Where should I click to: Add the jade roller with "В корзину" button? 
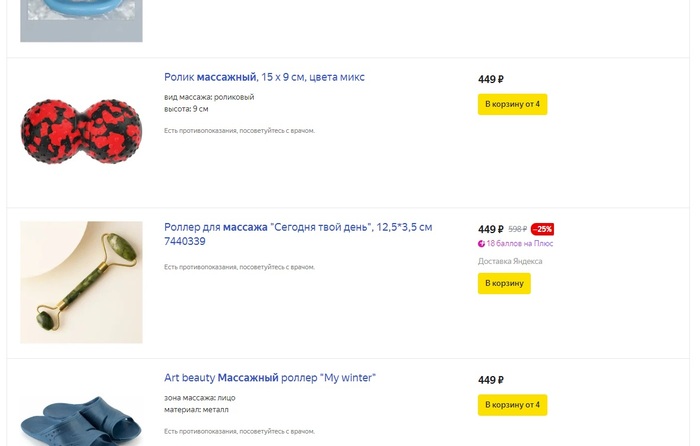[504, 284]
